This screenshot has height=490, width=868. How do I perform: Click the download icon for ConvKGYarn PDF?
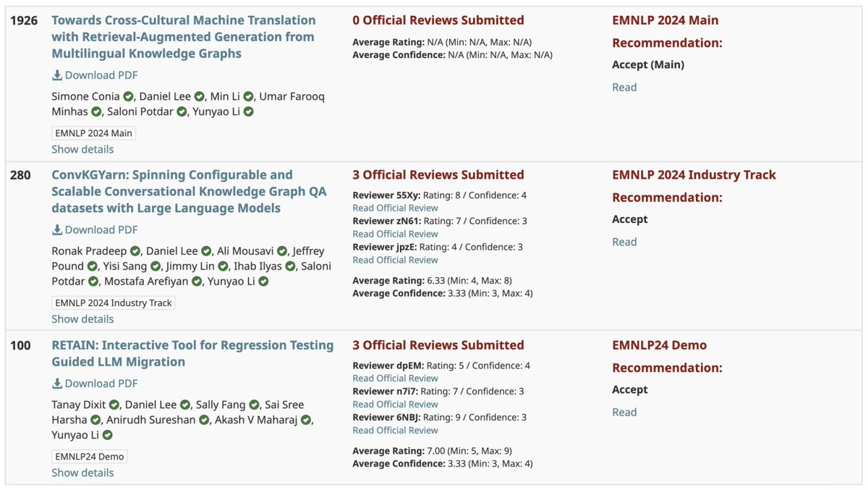click(57, 230)
